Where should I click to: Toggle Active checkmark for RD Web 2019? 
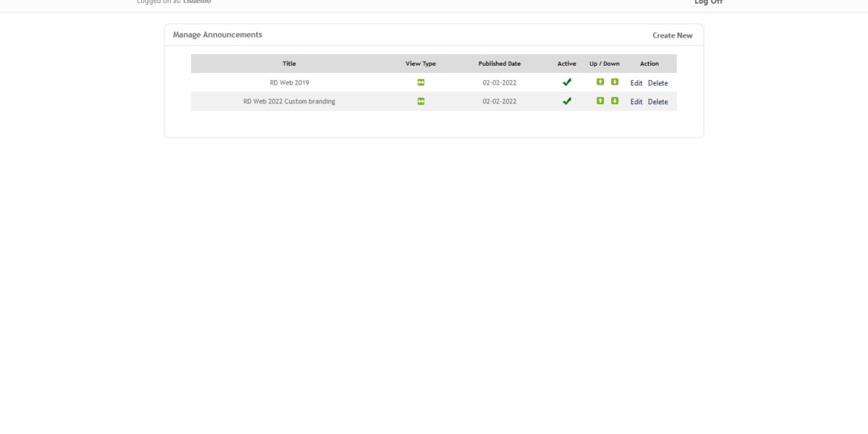coord(567,82)
